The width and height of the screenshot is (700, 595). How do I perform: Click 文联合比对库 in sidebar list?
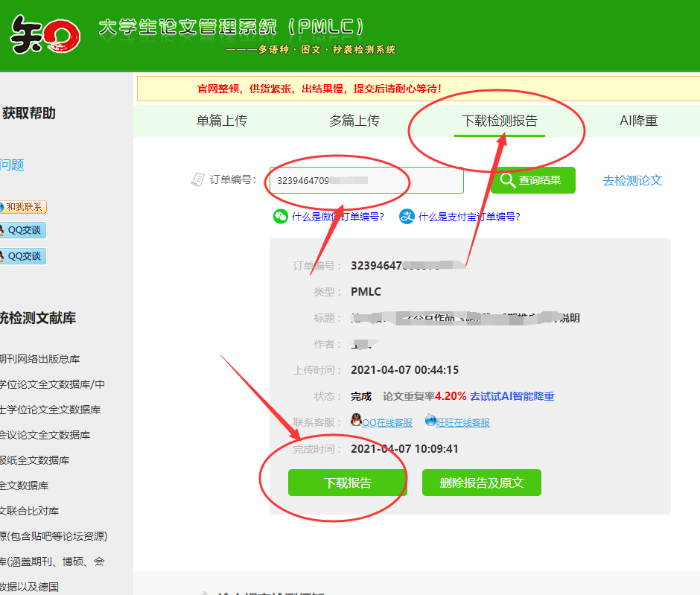(30, 511)
